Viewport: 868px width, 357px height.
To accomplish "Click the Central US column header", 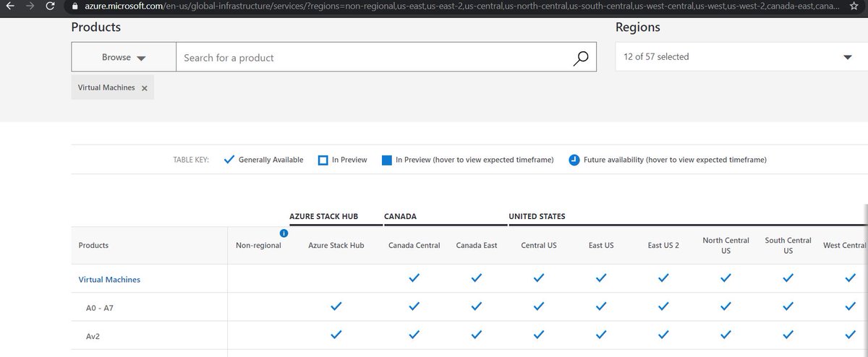I will (539, 246).
